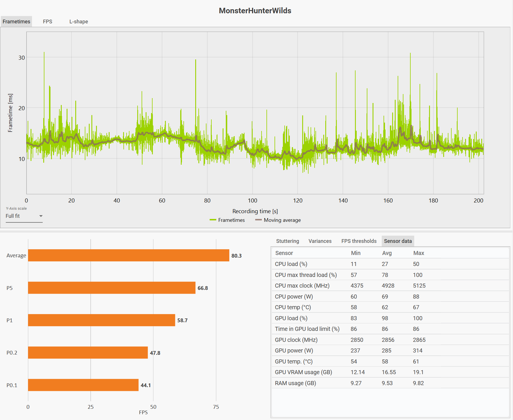This screenshot has height=420, width=513.
Task: Click the P1 orange bar
Action: pos(102,320)
